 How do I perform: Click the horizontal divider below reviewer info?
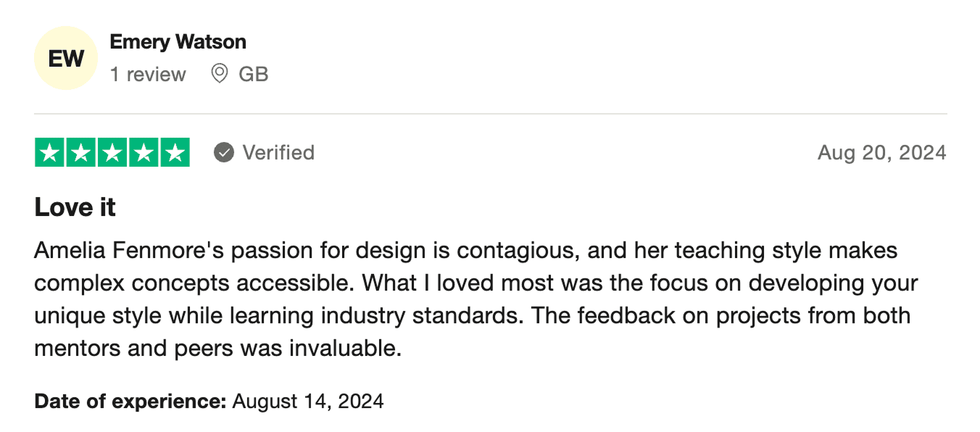pos(490,114)
